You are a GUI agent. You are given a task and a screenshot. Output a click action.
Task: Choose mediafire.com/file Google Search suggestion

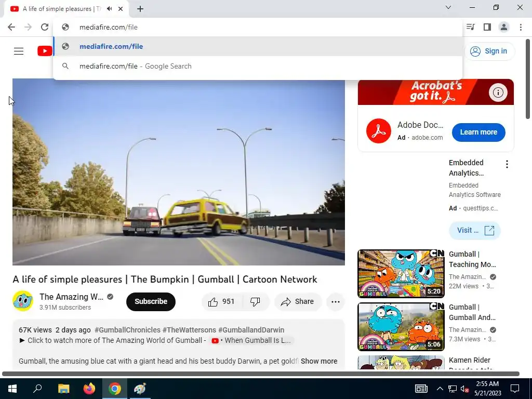258,66
